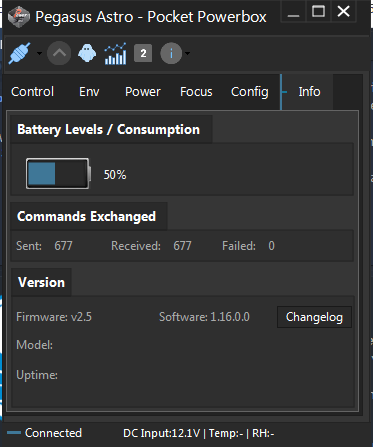
Task: Click the 50% battery value
Action: 115,175
